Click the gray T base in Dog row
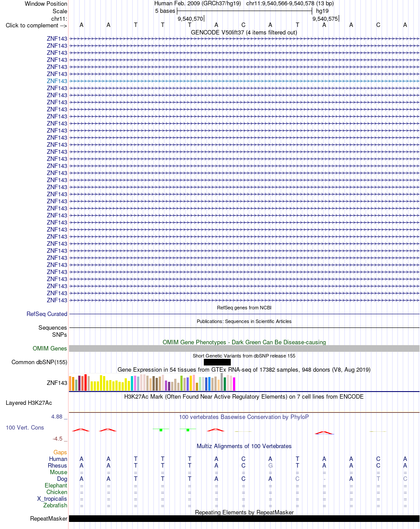 [x=378, y=479]
